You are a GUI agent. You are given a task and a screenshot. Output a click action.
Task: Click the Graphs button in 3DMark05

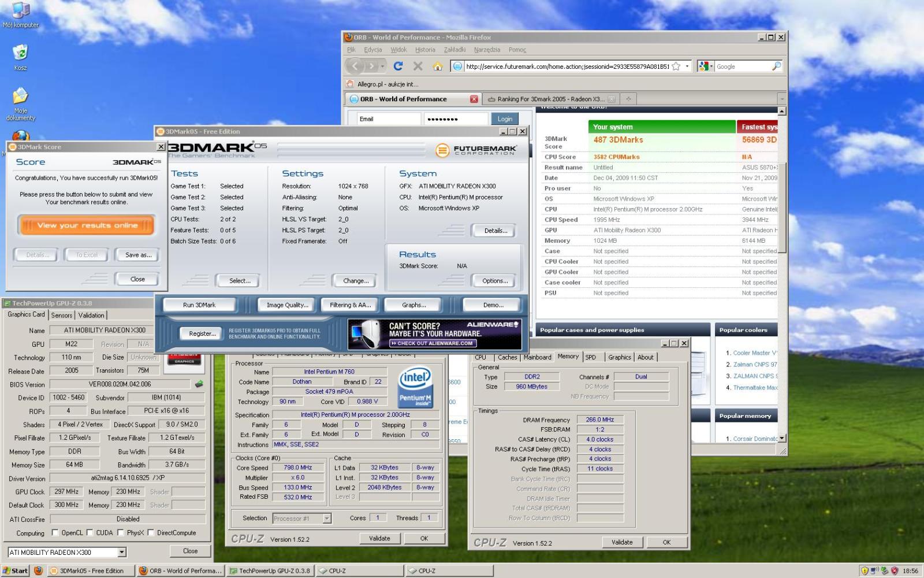click(413, 305)
